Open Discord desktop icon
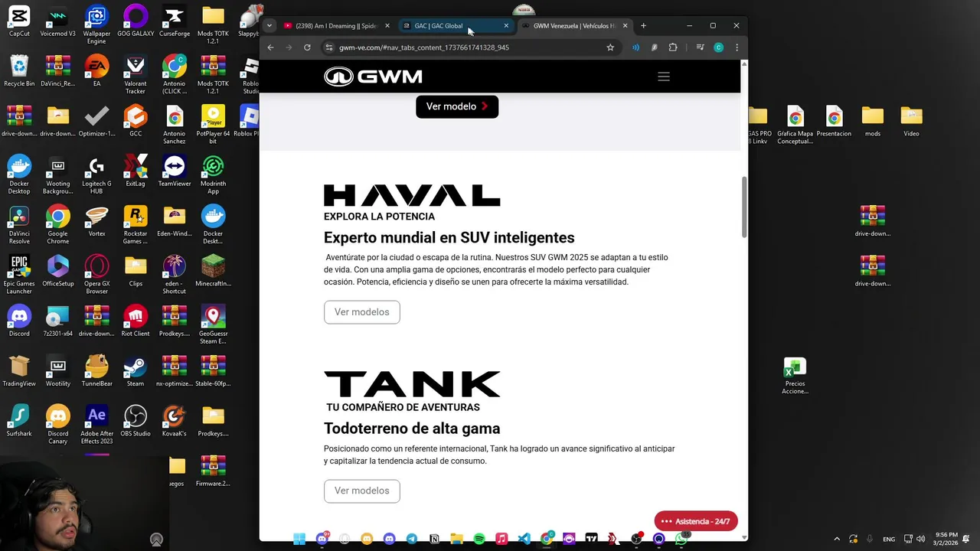980x551 pixels. click(x=19, y=321)
